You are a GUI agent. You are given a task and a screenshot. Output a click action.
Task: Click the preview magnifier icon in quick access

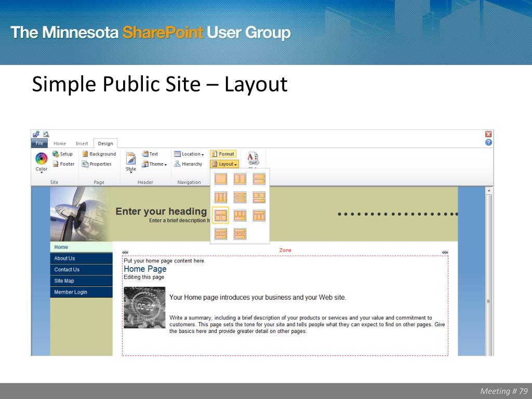pos(46,134)
